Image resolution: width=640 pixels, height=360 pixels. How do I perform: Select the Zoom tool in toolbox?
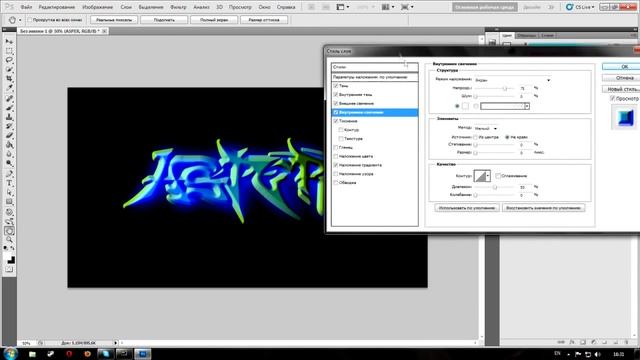[x=9, y=240]
